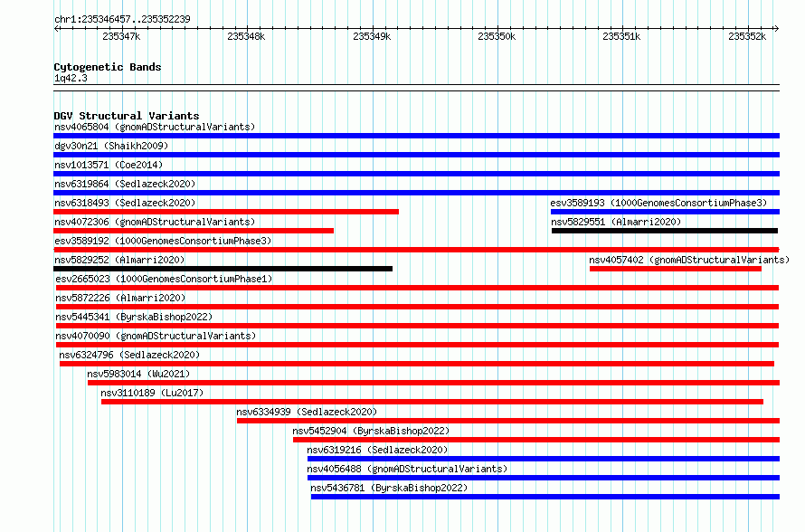Click the nsv5829252 (Almarri2020) label

pos(119,260)
